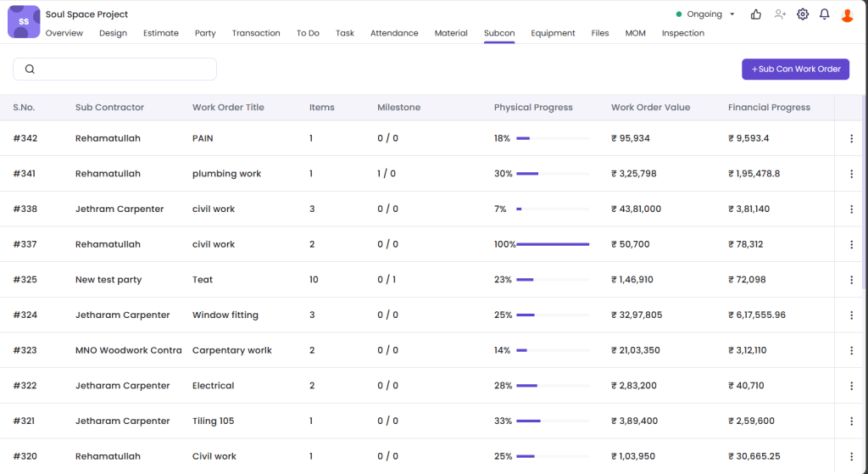Click the user profile avatar
The width and height of the screenshot is (868, 474).
click(x=847, y=15)
